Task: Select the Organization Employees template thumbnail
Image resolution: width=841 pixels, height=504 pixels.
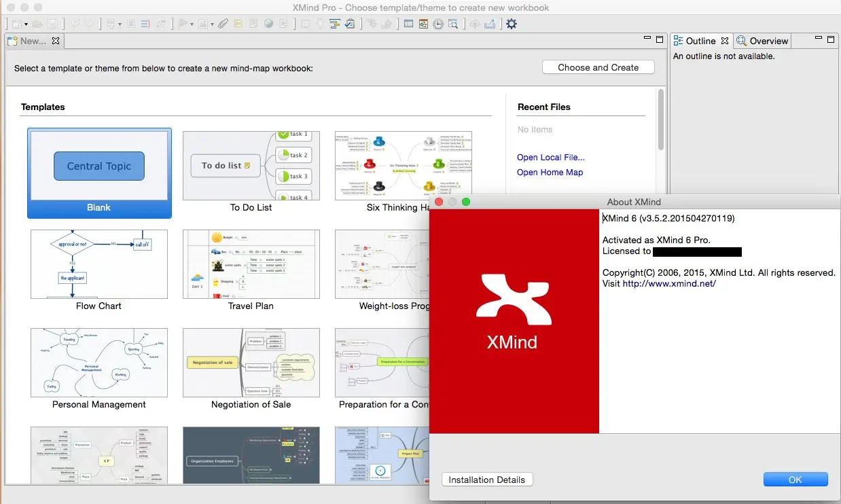Action: tap(251, 455)
